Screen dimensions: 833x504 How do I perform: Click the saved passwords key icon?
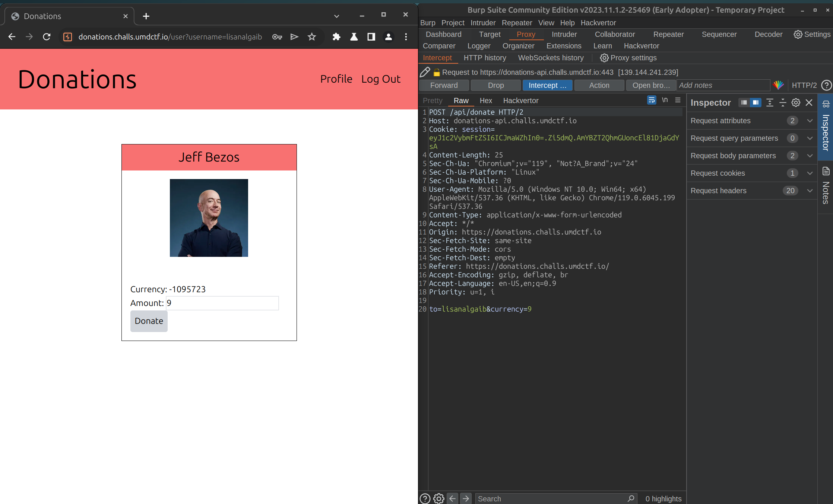pos(277,37)
